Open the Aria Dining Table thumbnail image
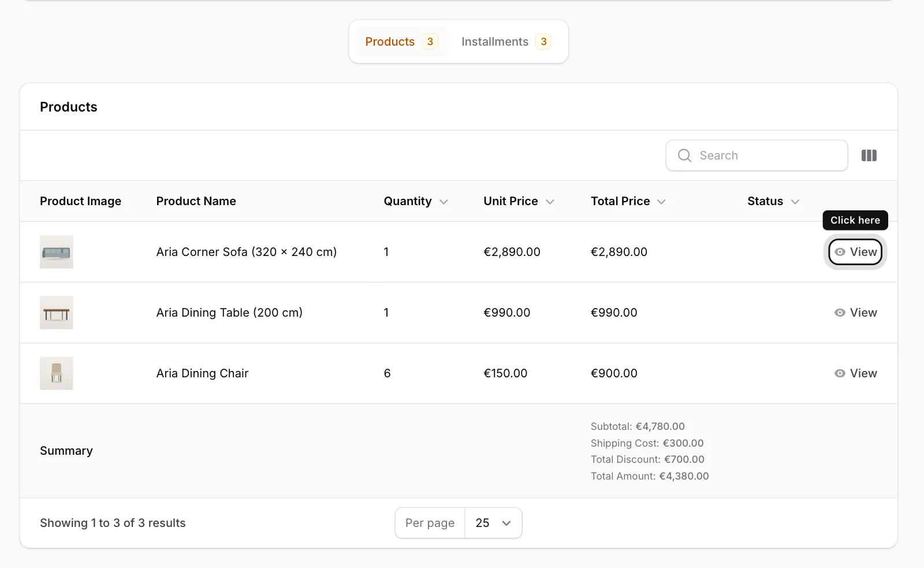The image size is (924, 568). (57, 313)
